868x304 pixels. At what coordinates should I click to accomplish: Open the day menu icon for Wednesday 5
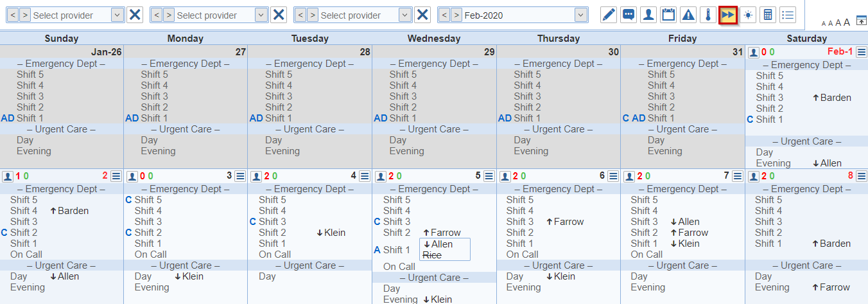488,176
